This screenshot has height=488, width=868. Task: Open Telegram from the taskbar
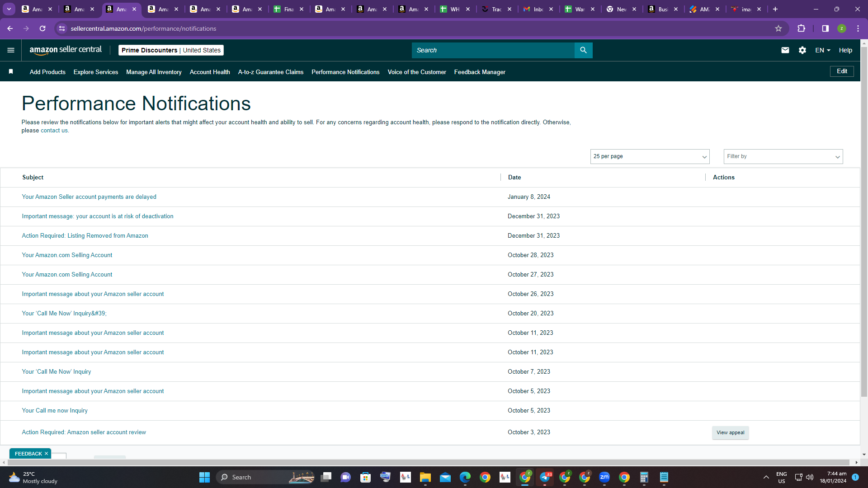[x=545, y=477]
